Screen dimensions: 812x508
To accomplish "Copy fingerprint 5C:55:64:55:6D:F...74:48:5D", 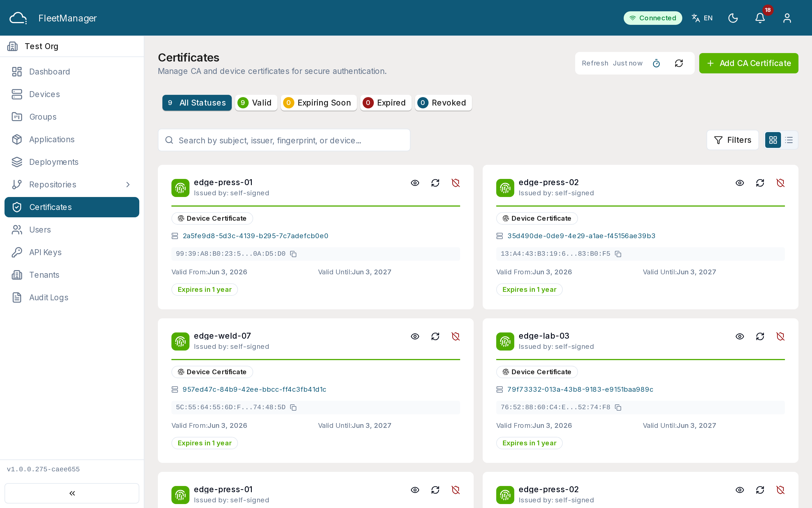I will (x=293, y=408).
